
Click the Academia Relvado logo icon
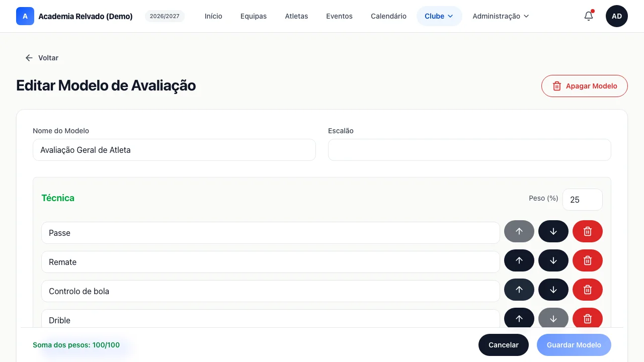pyautogui.click(x=25, y=16)
